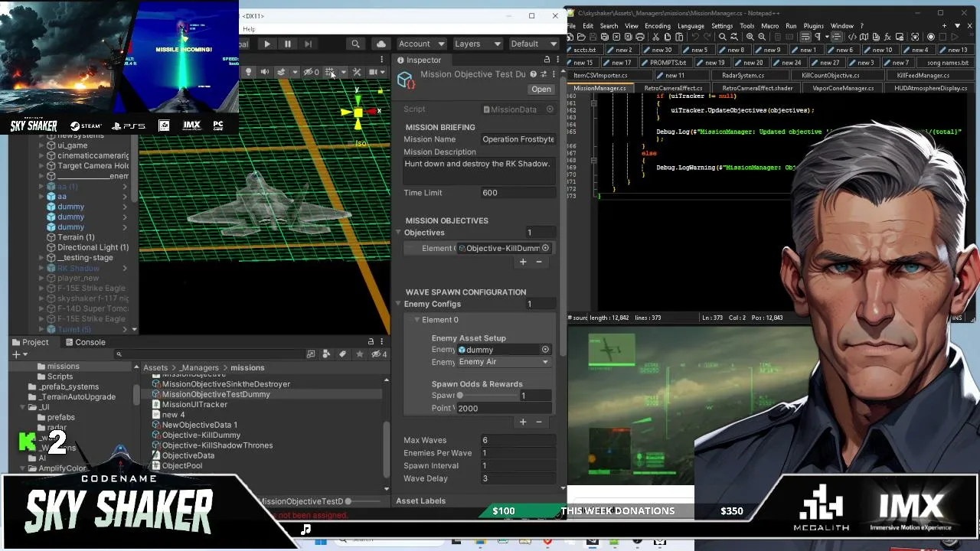Lock the Inspector panel
980x551 pixels.
pos(547,60)
